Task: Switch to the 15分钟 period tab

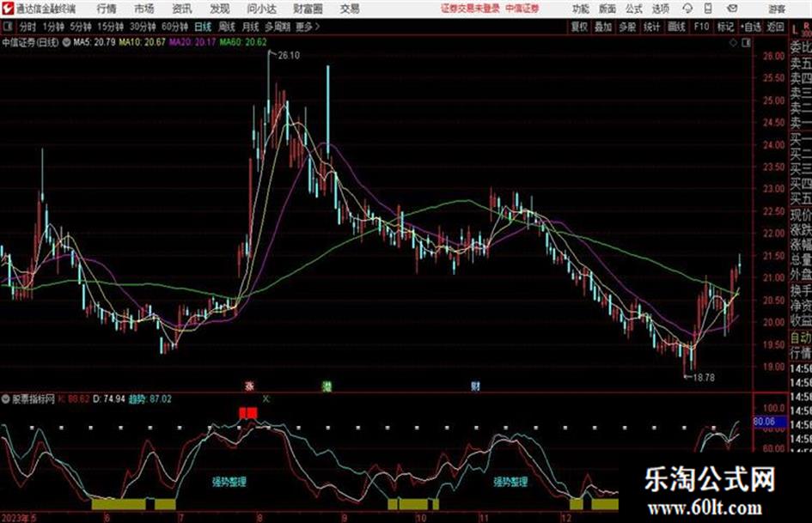Action: 110,27
